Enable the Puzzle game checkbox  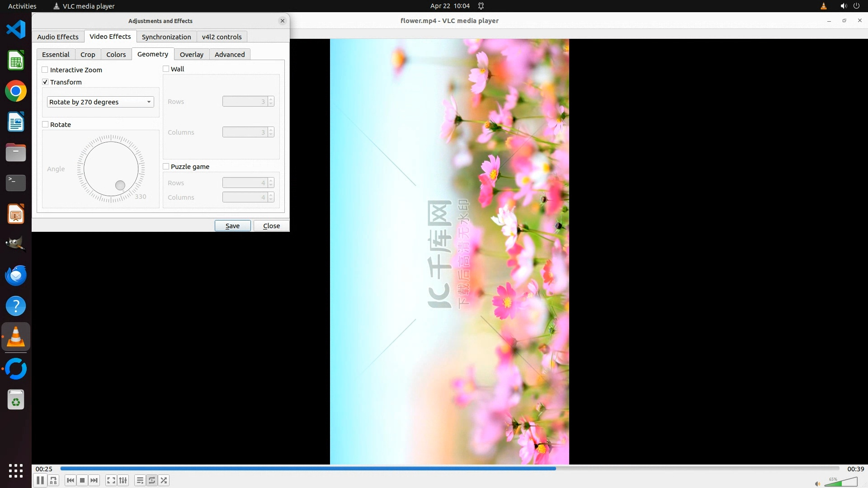[x=166, y=167]
